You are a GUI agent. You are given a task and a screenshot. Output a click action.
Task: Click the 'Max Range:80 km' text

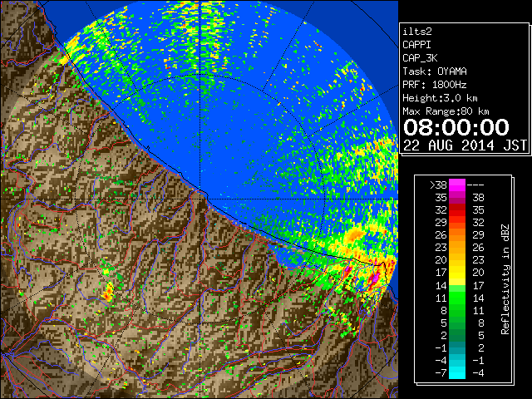tap(446, 111)
